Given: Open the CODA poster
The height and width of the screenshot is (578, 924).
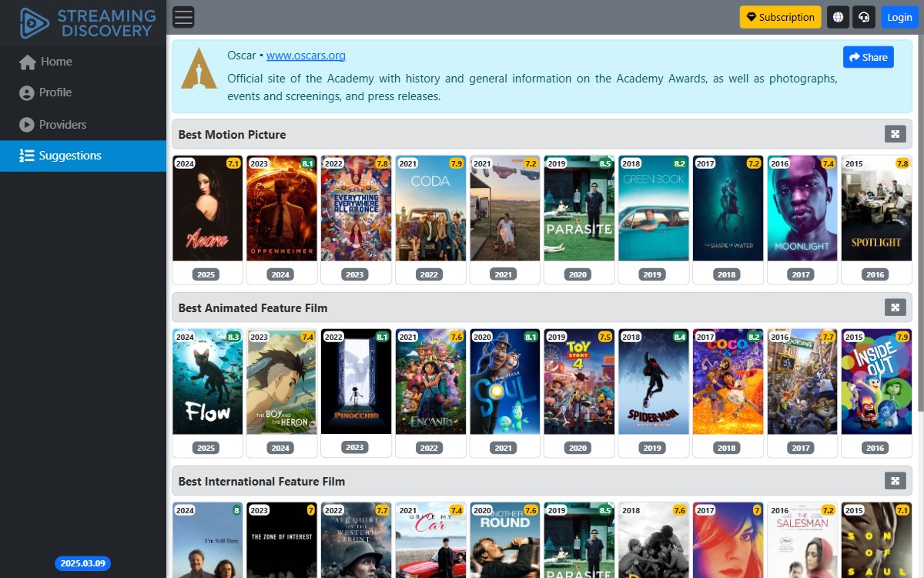Looking at the screenshot, I should (x=430, y=208).
